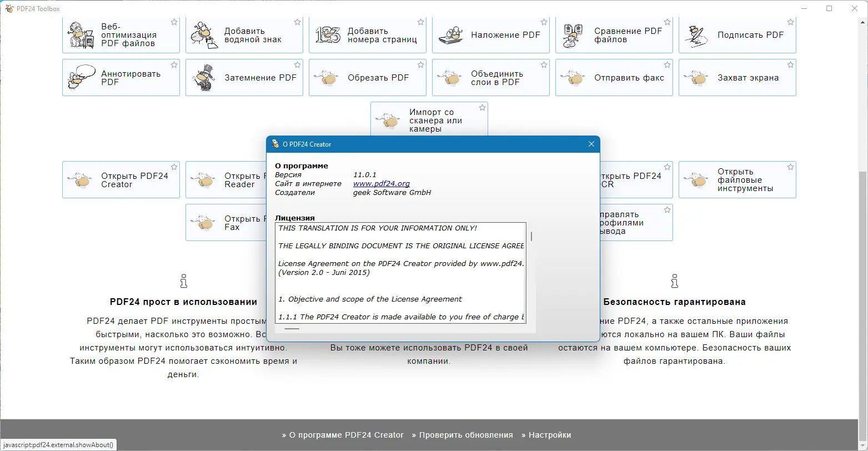868x451 pixels.
Task: Open the manage output profiles (профилями вывода) tile
Action: [636, 223]
